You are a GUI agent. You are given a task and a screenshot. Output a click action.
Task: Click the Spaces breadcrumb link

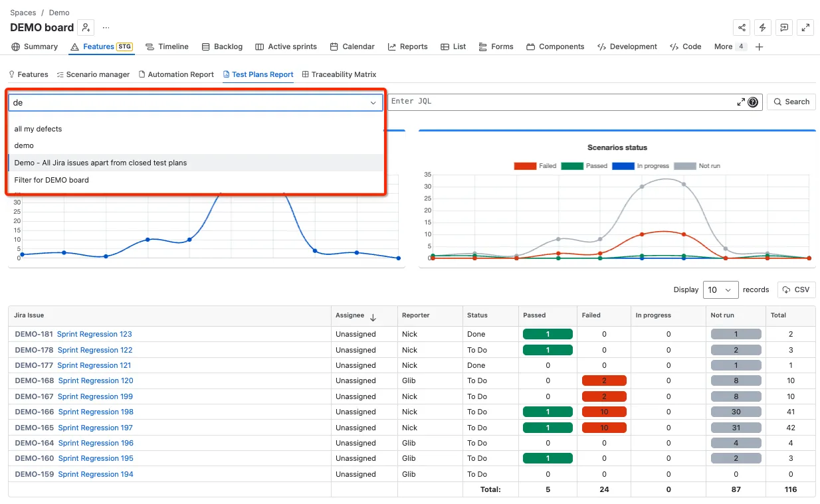pos(23,13)
